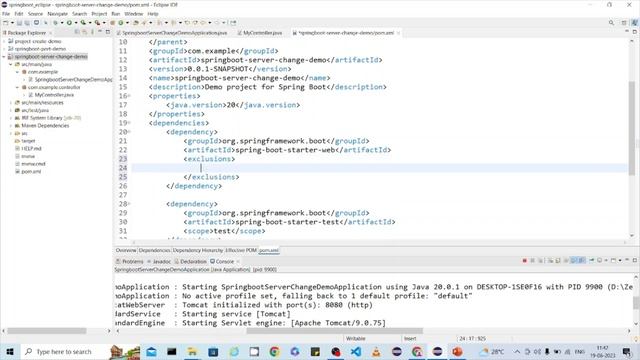Viewport: 640px width, 360px height.
Task: Open Chrome from the taskbar
Action: pyautogui.click(x=274, y=351)
